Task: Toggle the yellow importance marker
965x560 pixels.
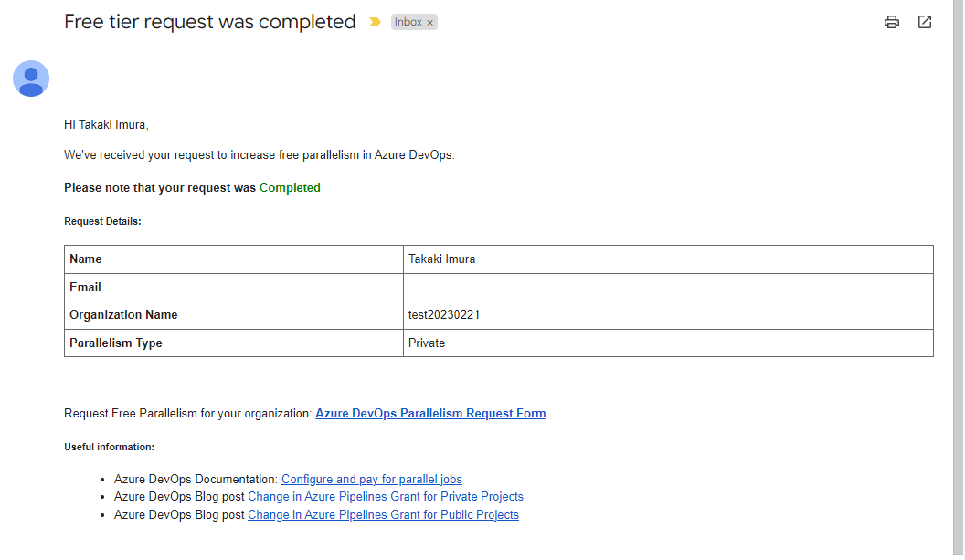Action: [375, 22]
